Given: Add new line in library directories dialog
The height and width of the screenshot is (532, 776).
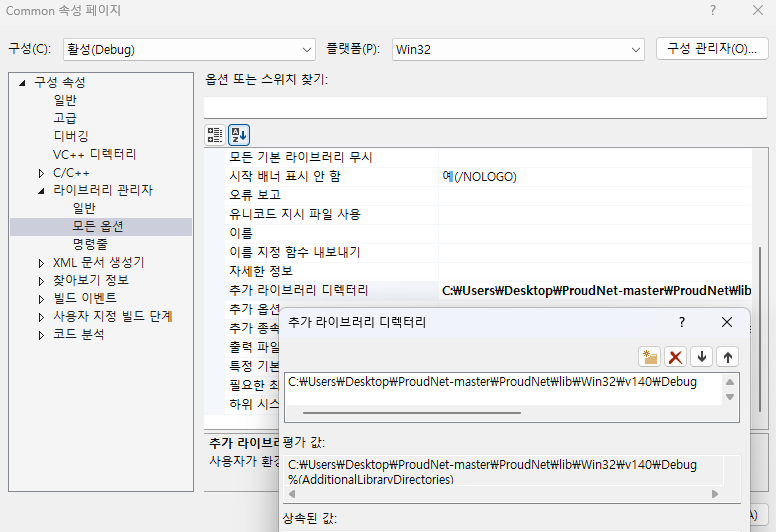Looking at the screenshot, I should click(651, 357).
